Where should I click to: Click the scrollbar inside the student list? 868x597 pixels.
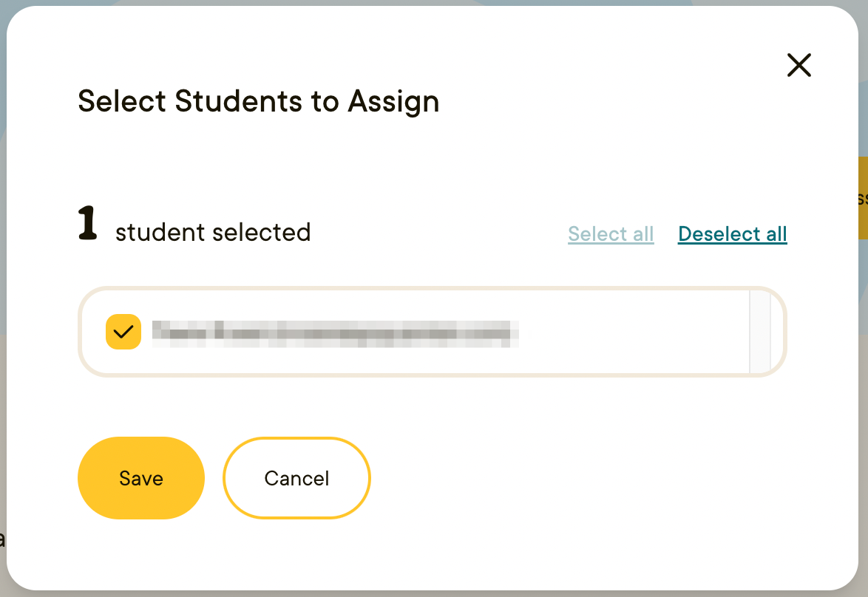coord(760,332)
